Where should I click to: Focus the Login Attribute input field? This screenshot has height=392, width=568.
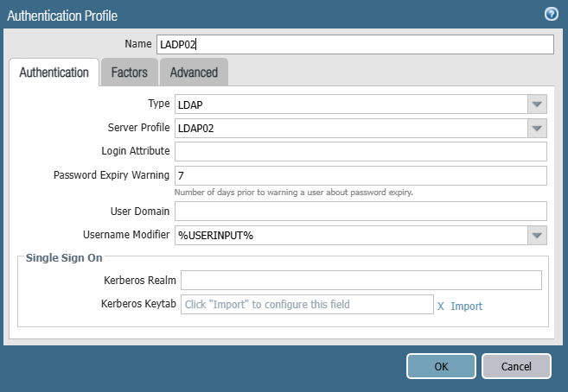[361, 151]
